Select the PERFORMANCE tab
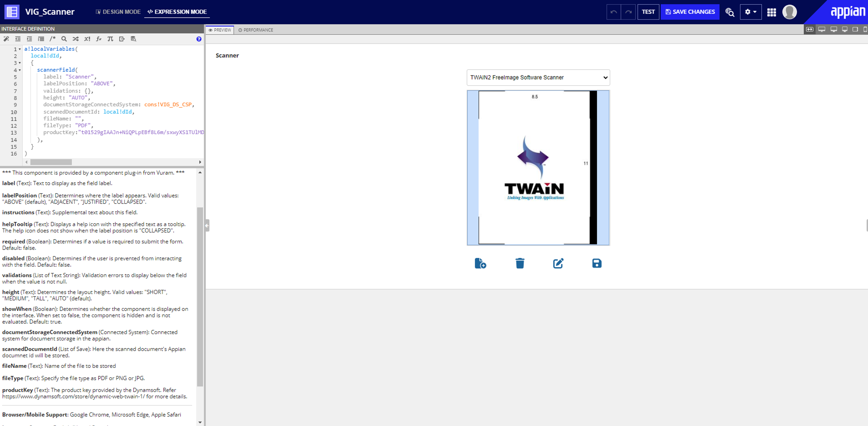This screenshot has height=426, width=868. [255, 30]
